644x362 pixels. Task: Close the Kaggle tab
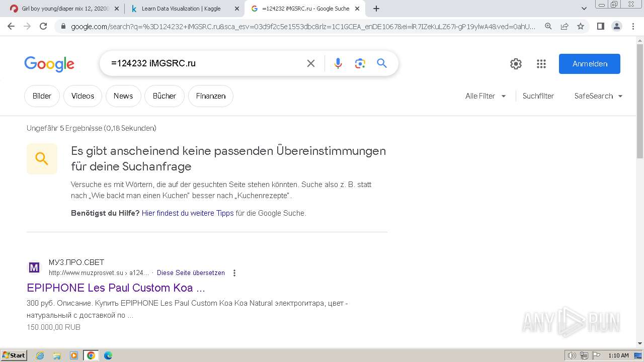pos(237,9)
